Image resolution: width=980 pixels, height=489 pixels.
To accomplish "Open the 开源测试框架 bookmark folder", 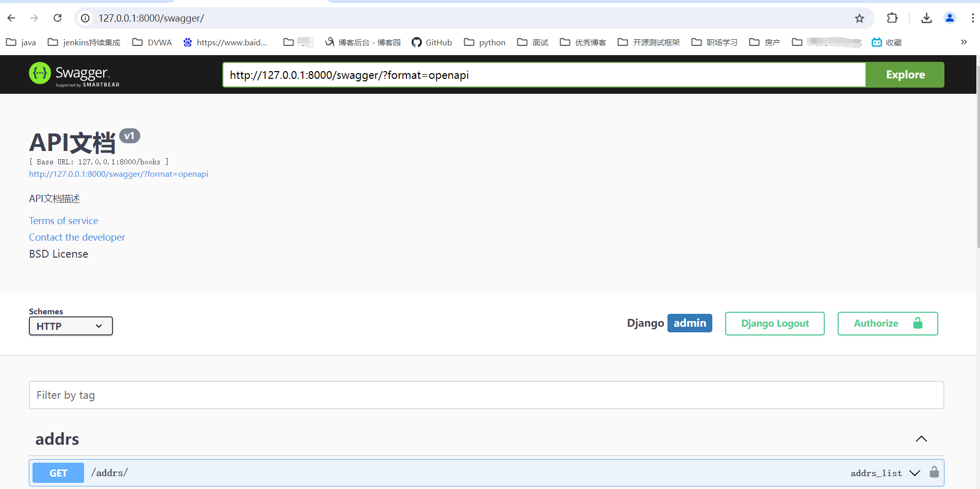I will [649, 42].
